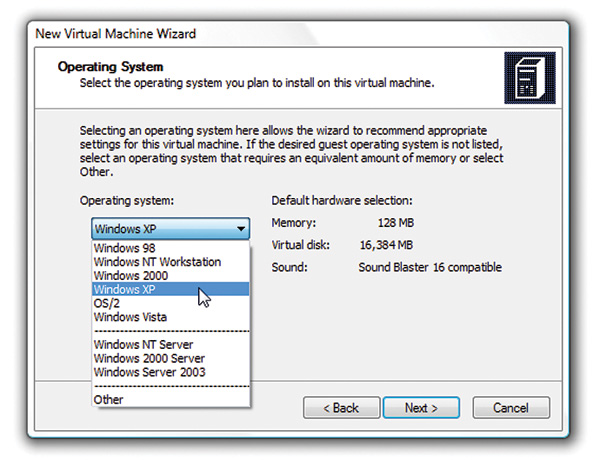
Task: Select Other at the bottom of list
Action: (171, 400)
